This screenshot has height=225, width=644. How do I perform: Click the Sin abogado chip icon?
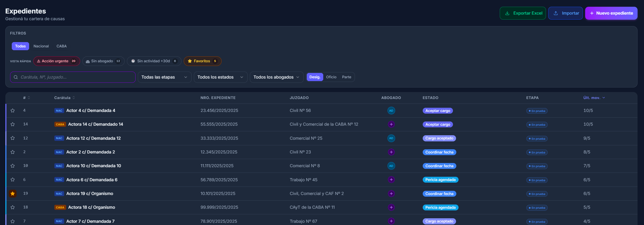[88, 61]
